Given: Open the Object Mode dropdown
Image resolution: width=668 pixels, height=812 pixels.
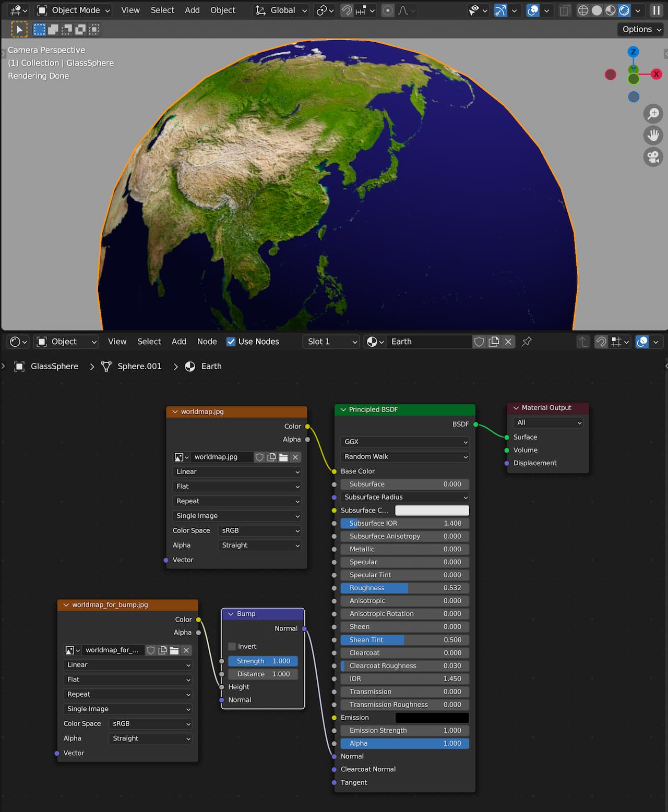Looking at the screenshot, I should click(74, 10).
